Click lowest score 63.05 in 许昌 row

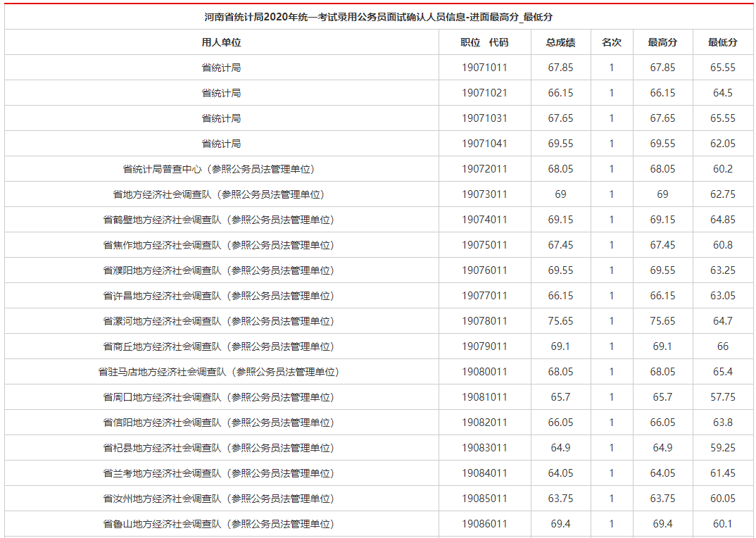pyautogui.click(x=723, y=296)
